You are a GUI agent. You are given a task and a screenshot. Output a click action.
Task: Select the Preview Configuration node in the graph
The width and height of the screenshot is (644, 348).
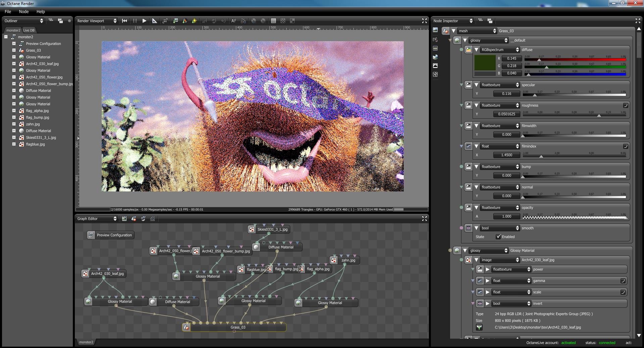111,235
